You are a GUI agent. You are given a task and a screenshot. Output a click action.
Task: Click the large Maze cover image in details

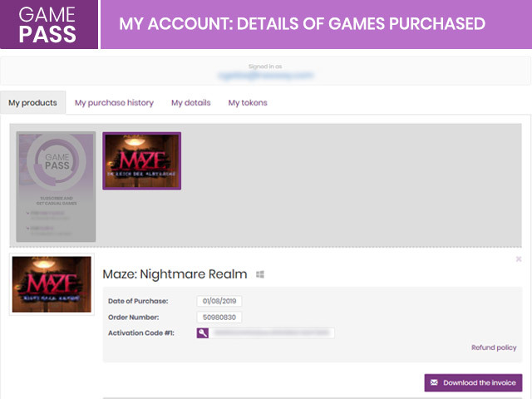tap(52, 284)
